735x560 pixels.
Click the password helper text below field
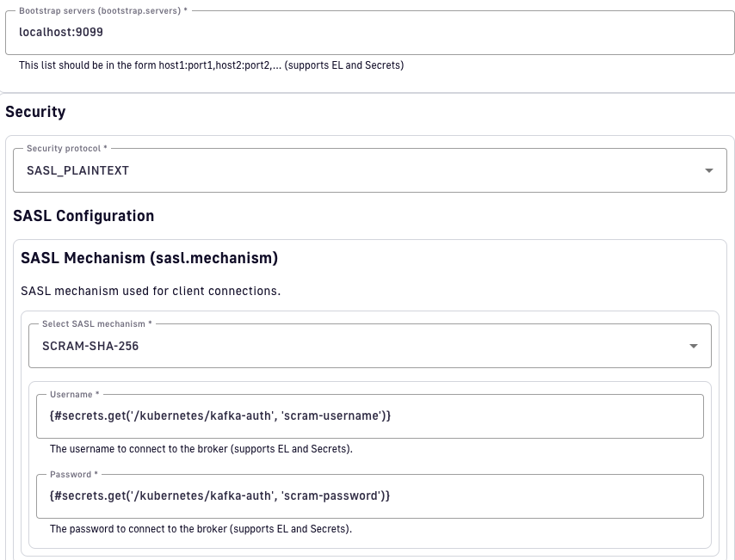pyautogui.click(x=201, y=529)
